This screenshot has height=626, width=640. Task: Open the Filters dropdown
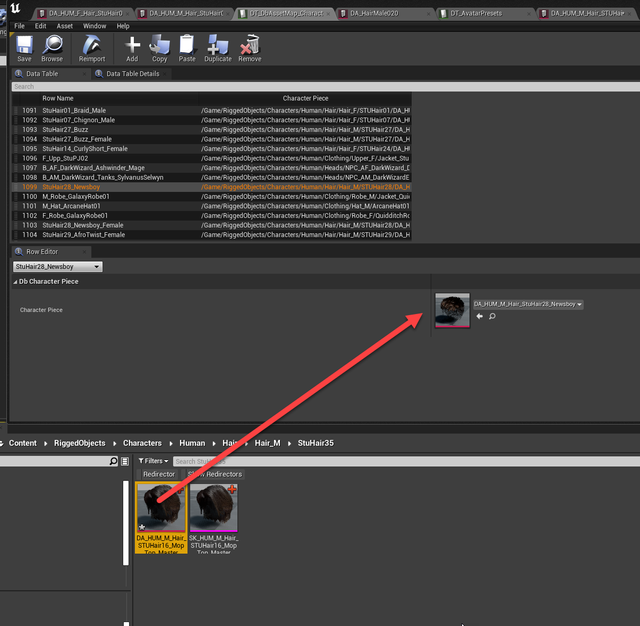pyautogui.click(x=153, y=461)
